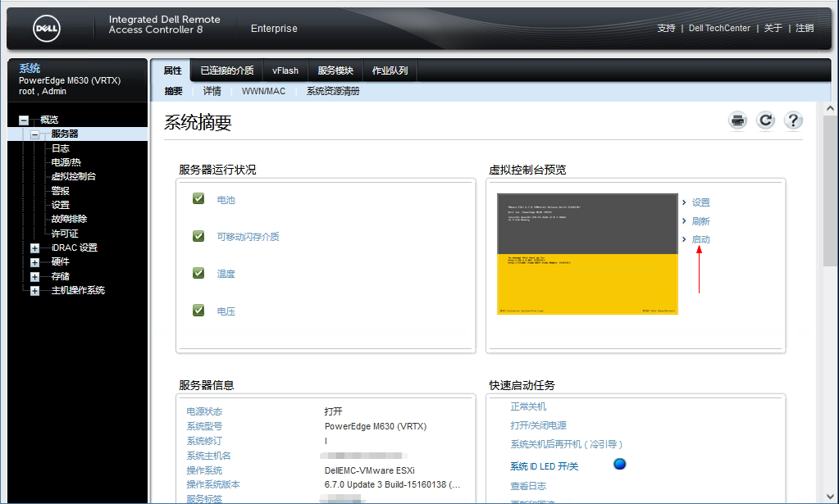Click the 系统主机名 info label
This screenshot has width=839, height=504.
tap(208, 456)
